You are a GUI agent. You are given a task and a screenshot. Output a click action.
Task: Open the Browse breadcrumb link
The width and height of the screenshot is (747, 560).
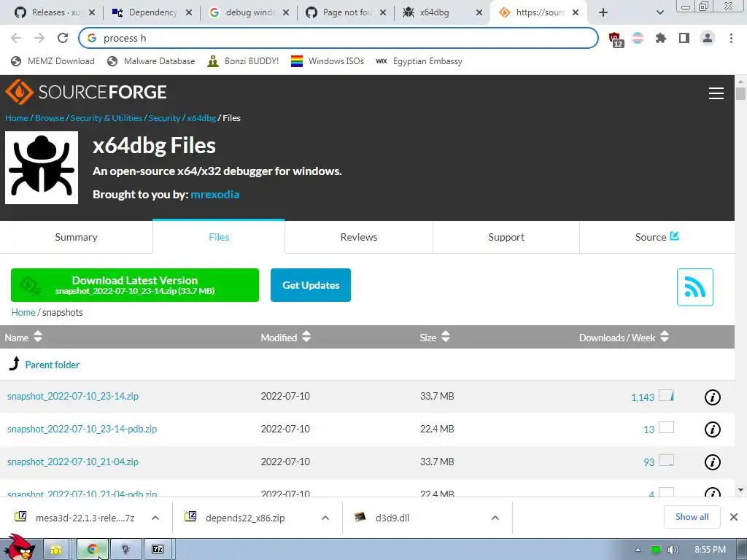50,118
